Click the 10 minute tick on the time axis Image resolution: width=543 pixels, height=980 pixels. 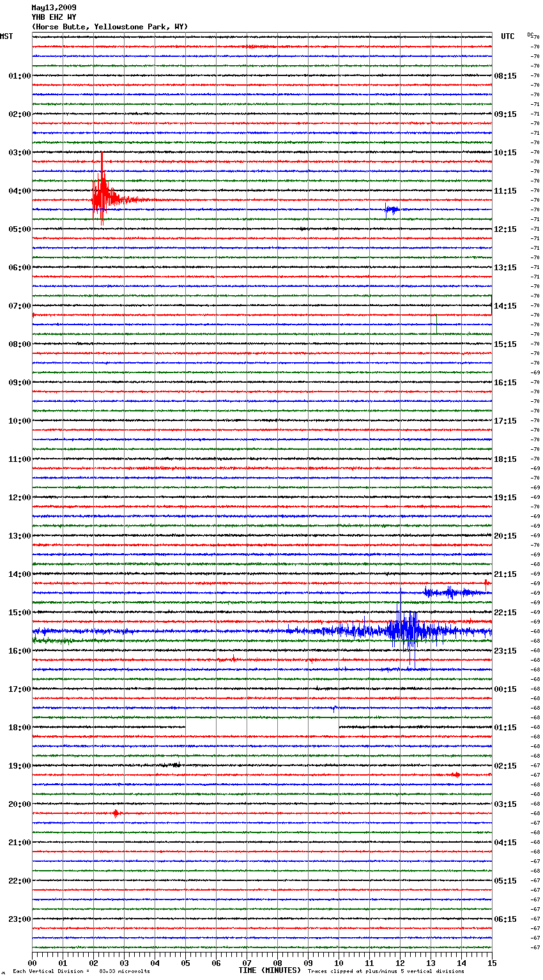click(339, 963)
